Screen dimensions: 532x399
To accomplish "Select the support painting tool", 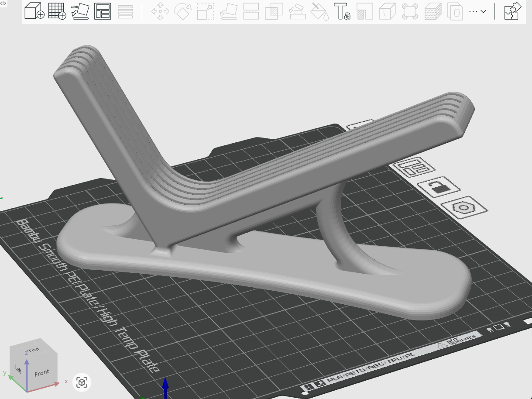I will 297,12.
